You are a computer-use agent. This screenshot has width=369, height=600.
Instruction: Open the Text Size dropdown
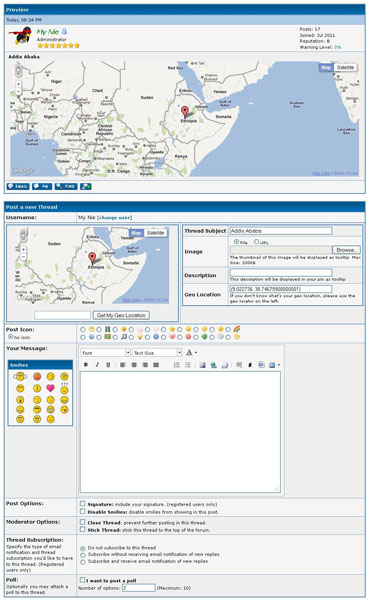[x=157, y=352]
